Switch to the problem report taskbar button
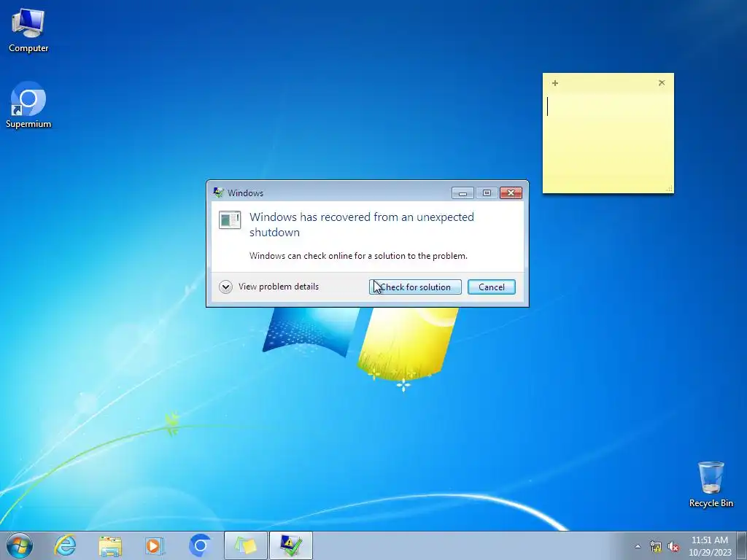747x560 pixels. click(x=291, y=545)
